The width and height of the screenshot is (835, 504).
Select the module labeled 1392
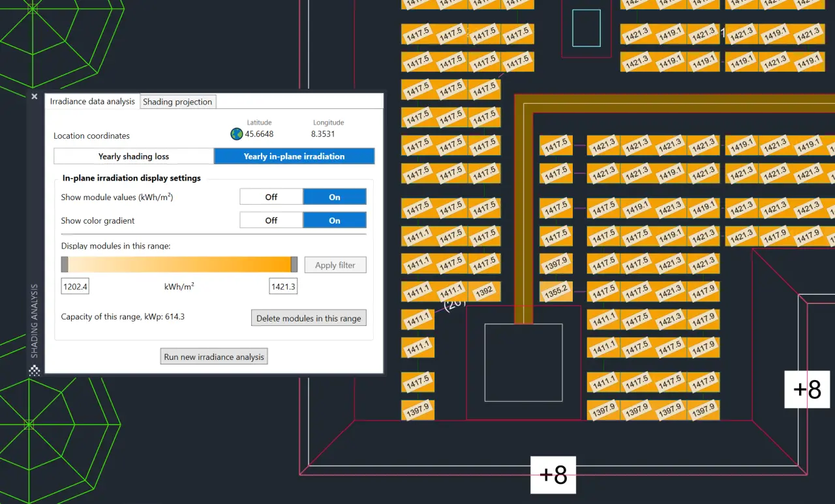click(x=483, y=291)
